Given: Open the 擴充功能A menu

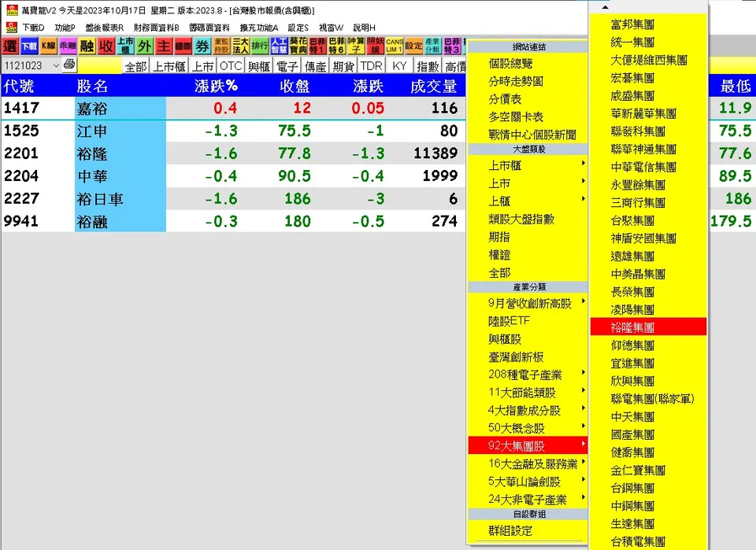Looking at the screenshot, I should coord(259,28).
